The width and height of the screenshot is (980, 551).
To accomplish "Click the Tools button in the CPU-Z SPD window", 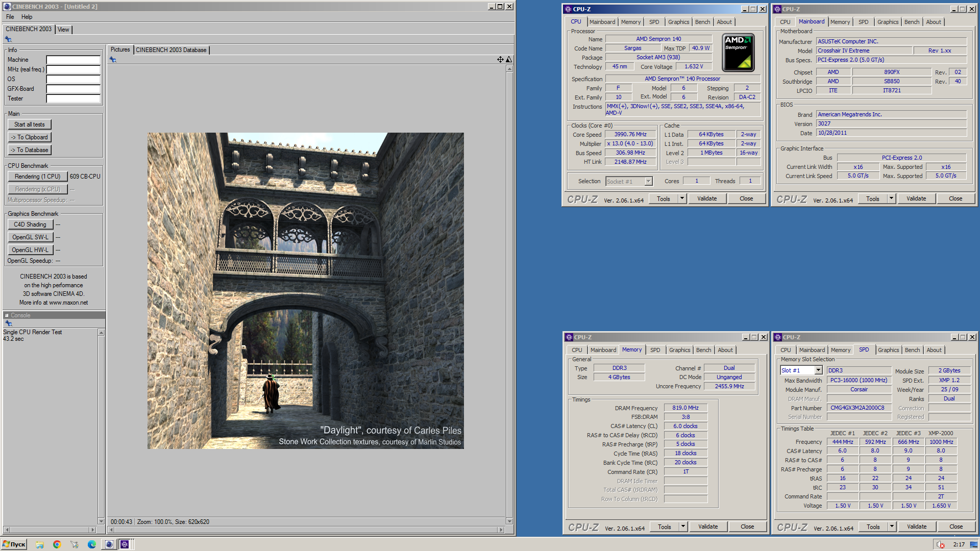I will 873,527.
